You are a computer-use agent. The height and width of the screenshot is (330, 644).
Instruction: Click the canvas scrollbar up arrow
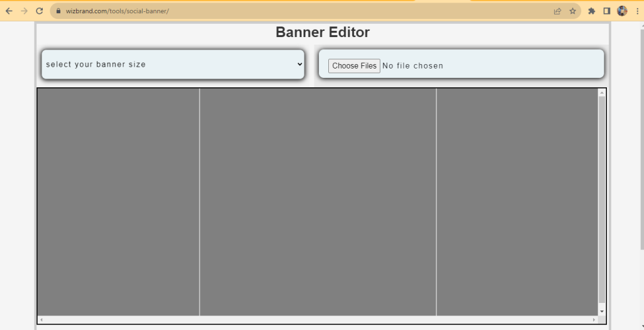tap(602, 93)
